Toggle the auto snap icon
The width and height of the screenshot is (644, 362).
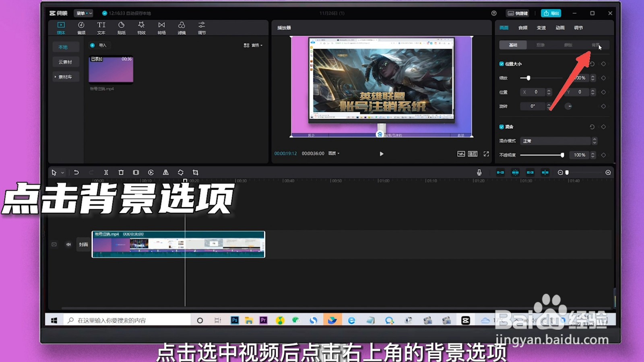515,173
